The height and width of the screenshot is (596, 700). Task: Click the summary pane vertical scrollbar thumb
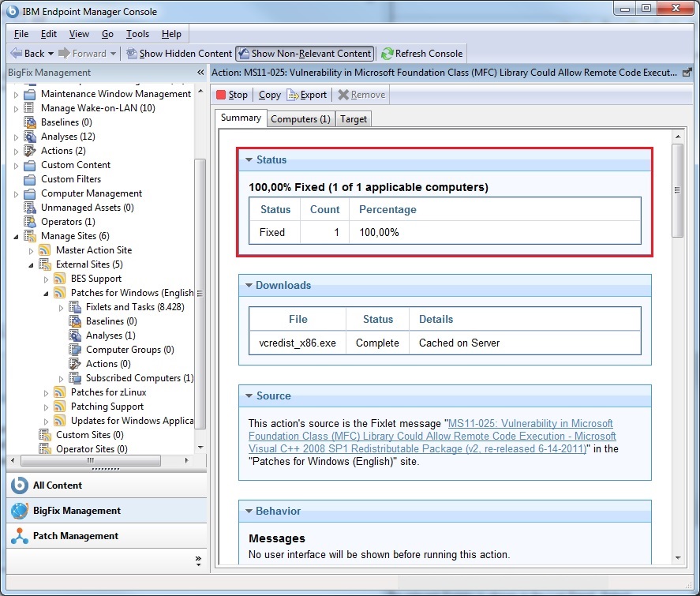[x=677, y=190]
